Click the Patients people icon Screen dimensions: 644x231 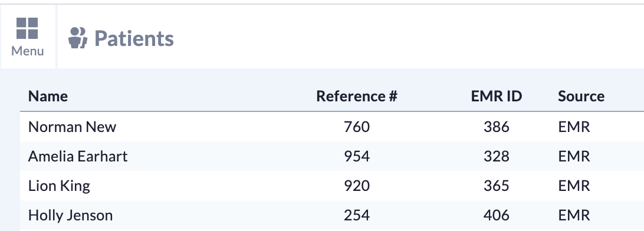[78, 38]
